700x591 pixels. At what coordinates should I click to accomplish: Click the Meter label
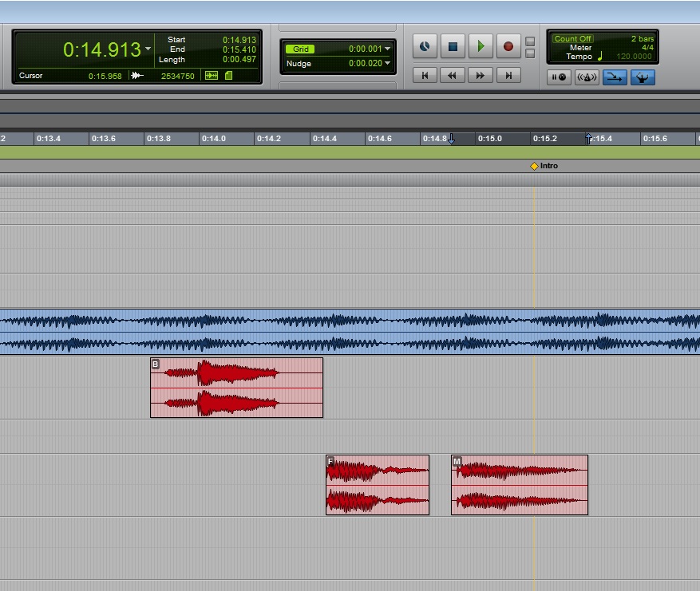[580, 47]
